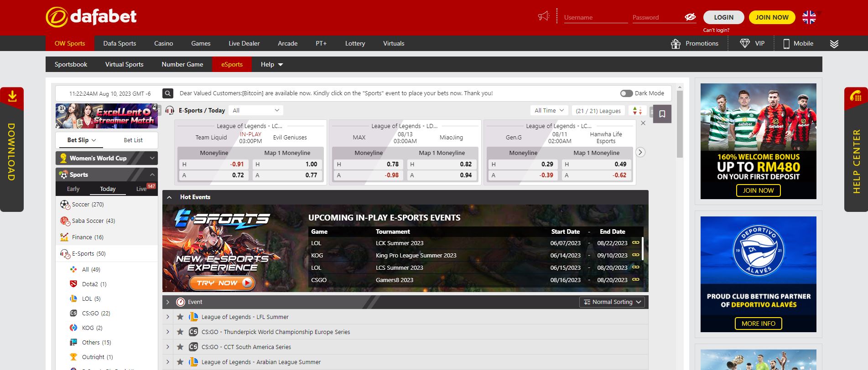Click the Download arrow icon

tap(12, 96)
